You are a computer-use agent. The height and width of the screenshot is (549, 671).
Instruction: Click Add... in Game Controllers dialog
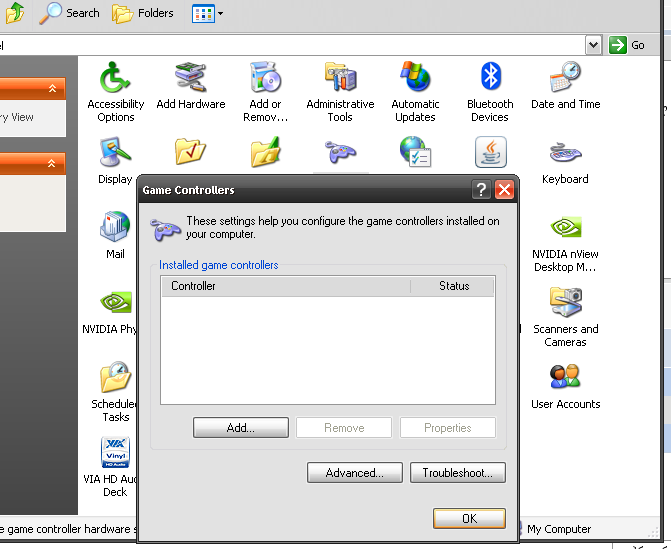[x=240, y=427]
